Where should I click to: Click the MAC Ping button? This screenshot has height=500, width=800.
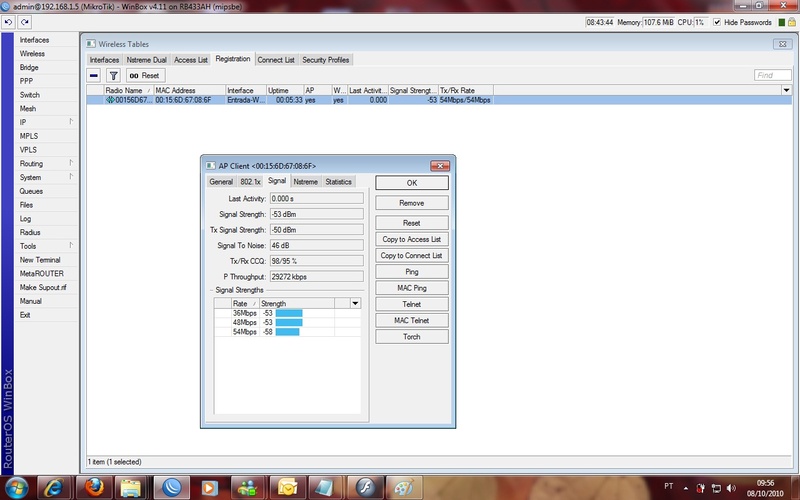pos(412,288)
